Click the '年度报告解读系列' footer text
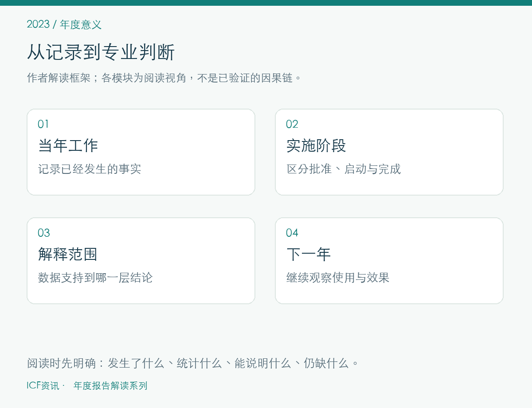Image resolution: width=532 pixels, height=408 pixels. pos(110,386)
